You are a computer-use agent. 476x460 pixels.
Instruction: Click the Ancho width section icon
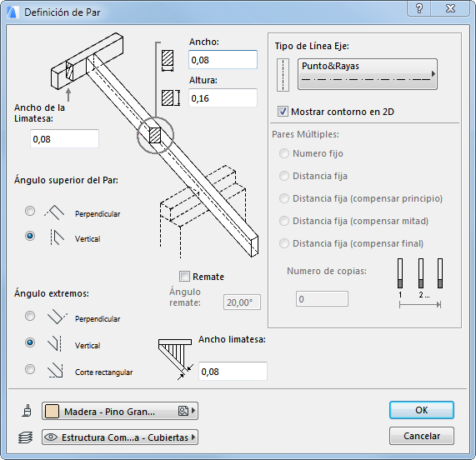click(168, 61)
